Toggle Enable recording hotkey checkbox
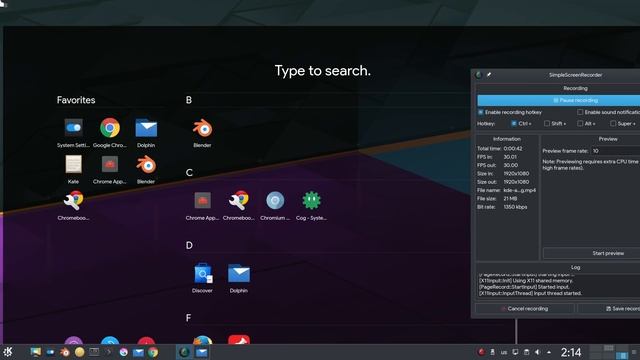Image resolution: width=640 pixels, height=360 pixels. 480,112
